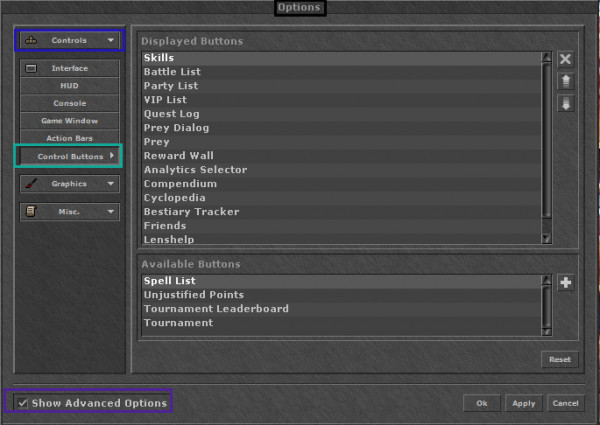Select Quest Log entry
Image resolution: width=600 pixels, height=425 pixels.
pos(341,114)
